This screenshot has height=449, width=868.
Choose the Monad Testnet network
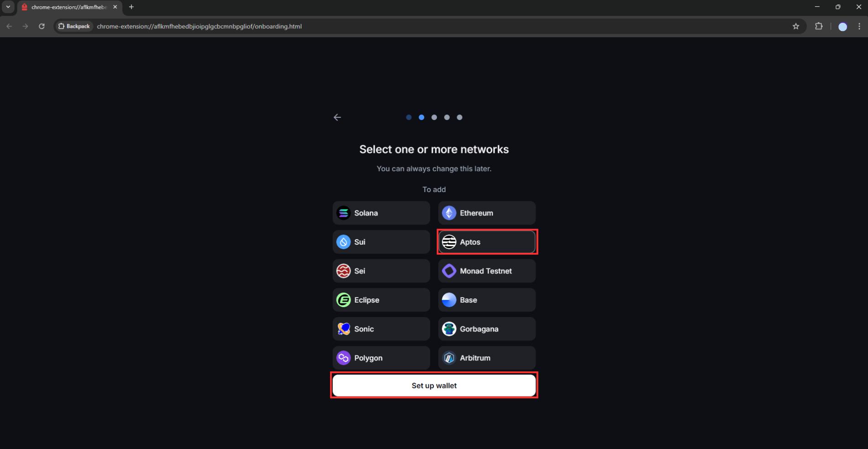pos(487,271)
